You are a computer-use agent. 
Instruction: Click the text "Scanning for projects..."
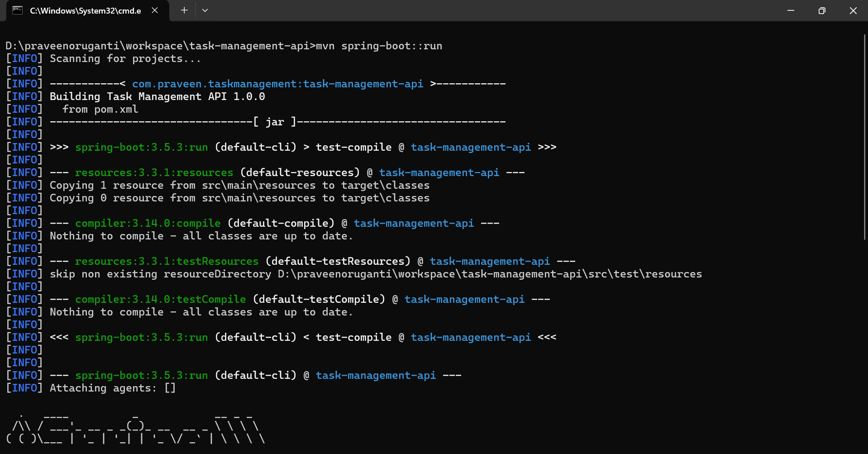tap(125, 58)
